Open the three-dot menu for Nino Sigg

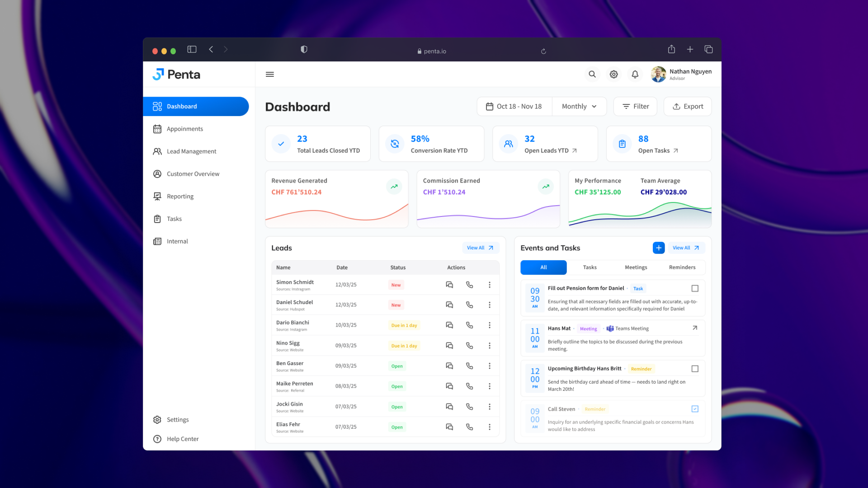pyautogui.click(x=490, y=345)
